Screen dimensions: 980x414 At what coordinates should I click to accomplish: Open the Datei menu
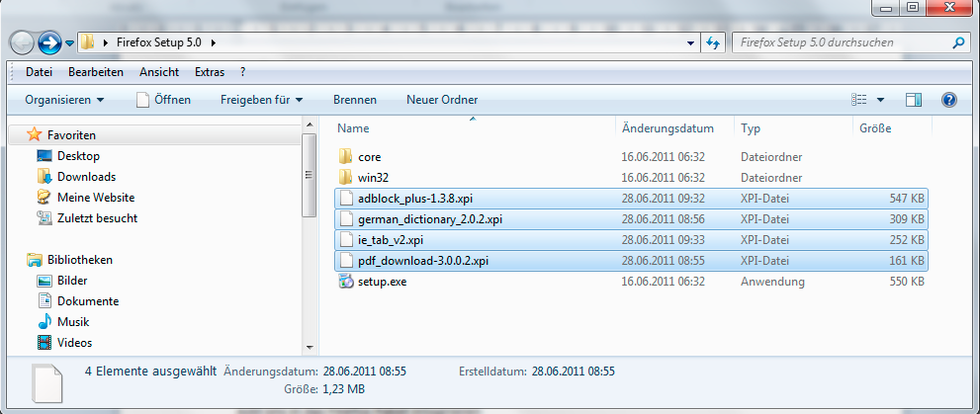[x=39, y=72]
